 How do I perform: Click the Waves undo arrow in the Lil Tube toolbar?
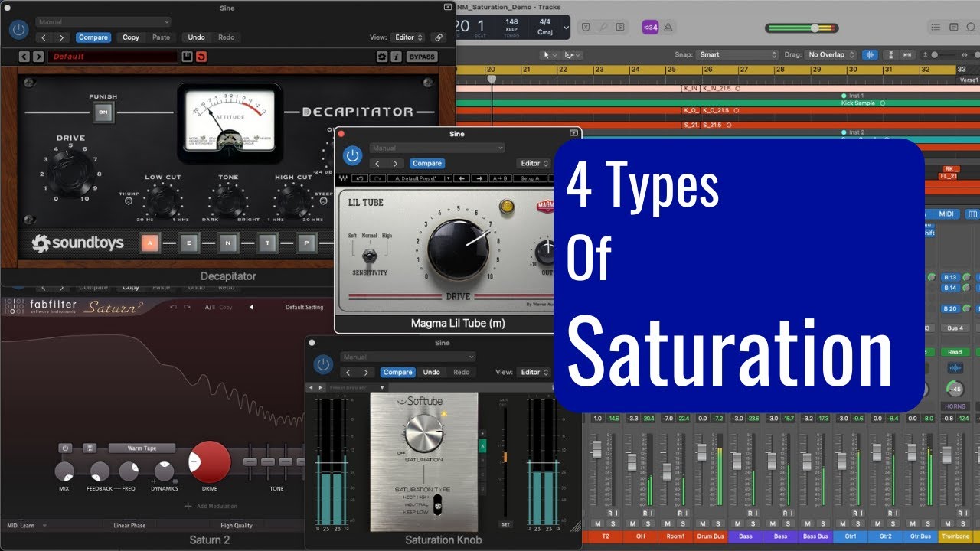360,178
